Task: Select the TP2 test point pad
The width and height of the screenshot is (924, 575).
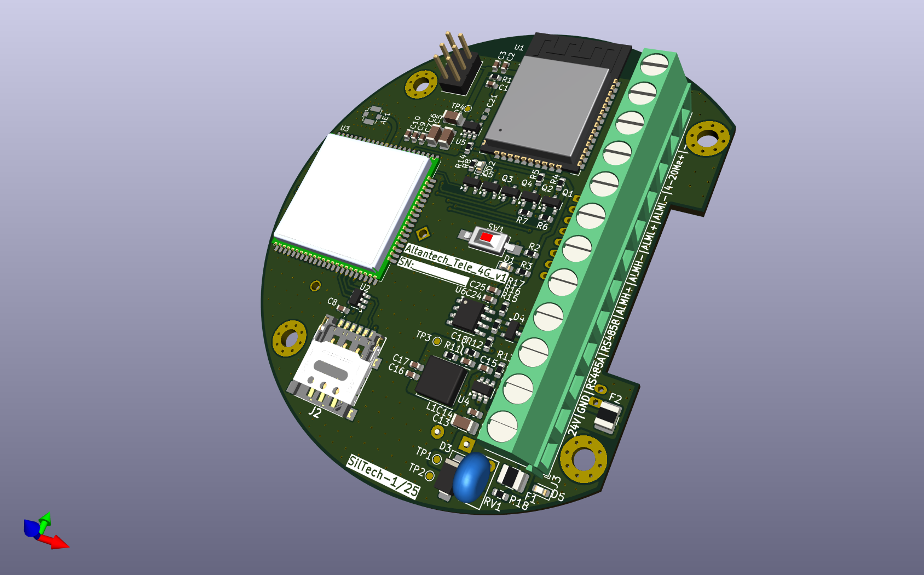Action: pyautogui.click(x=430, y=475)
